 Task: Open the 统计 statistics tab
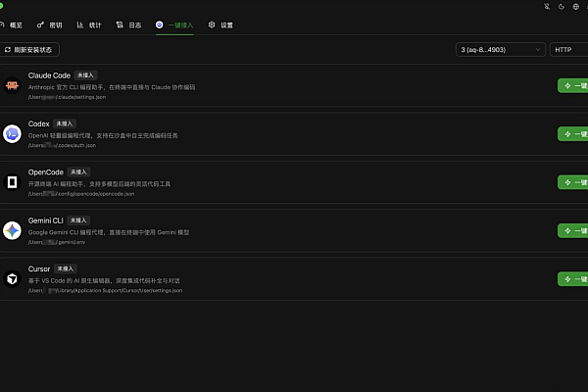(x=89, y=25)
